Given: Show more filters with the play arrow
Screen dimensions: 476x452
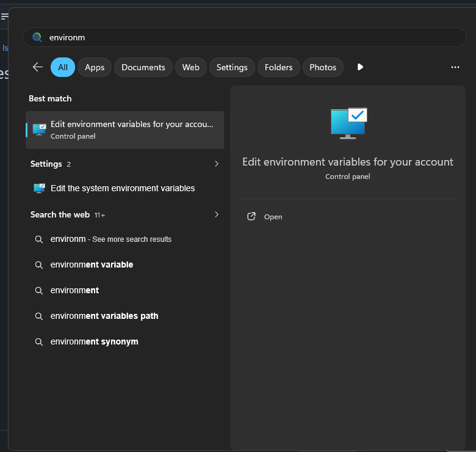Looking at the screenshot, I should coord(360,67).
